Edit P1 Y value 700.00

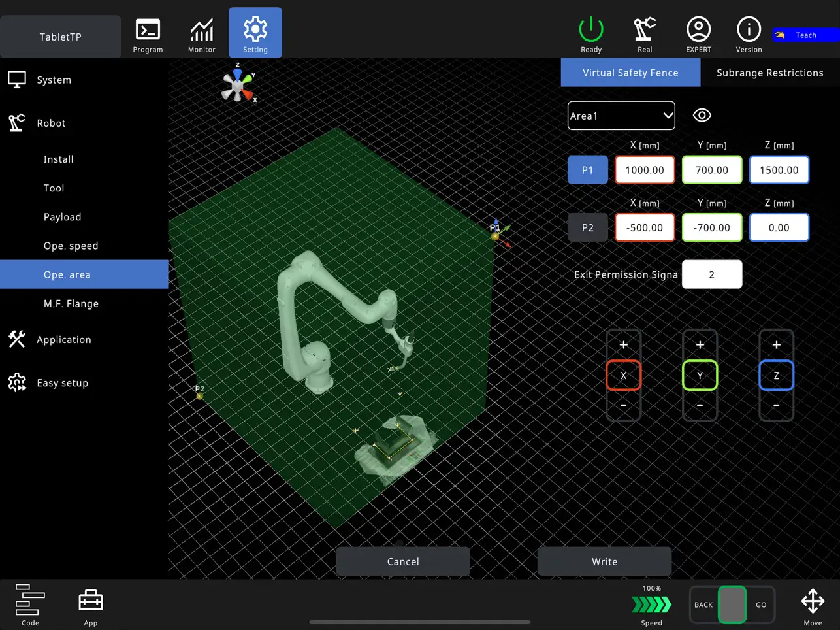coord(712,170)
